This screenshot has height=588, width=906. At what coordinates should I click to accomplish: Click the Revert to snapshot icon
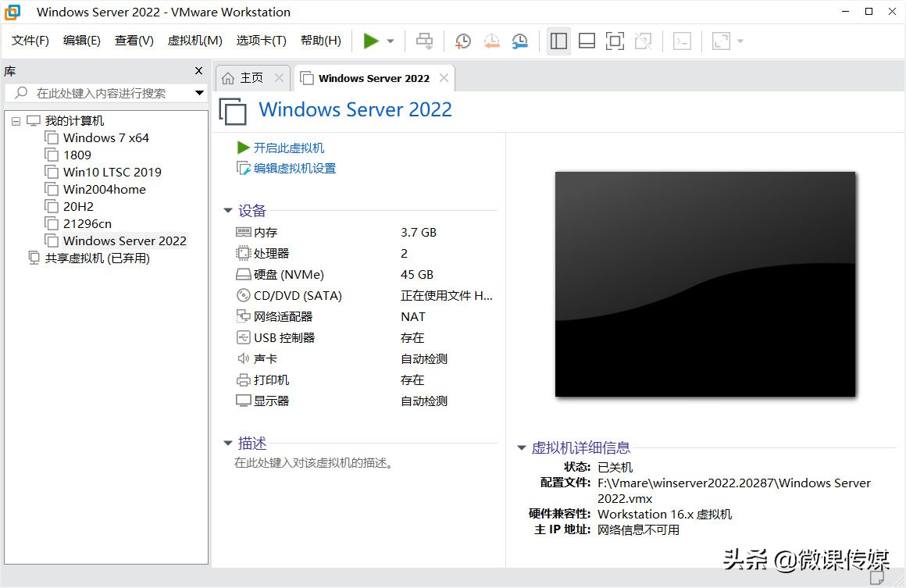point(492,41)
